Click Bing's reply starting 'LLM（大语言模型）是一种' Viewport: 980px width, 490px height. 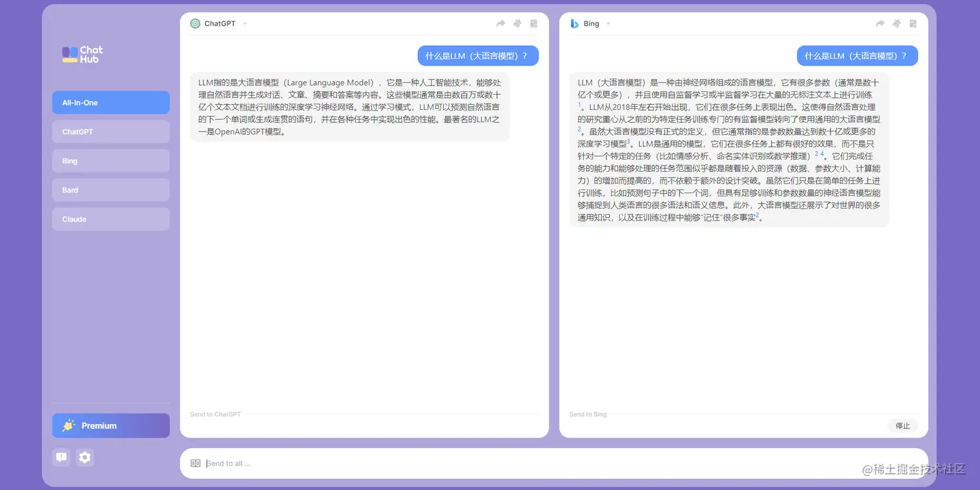[x=729, y=150]
